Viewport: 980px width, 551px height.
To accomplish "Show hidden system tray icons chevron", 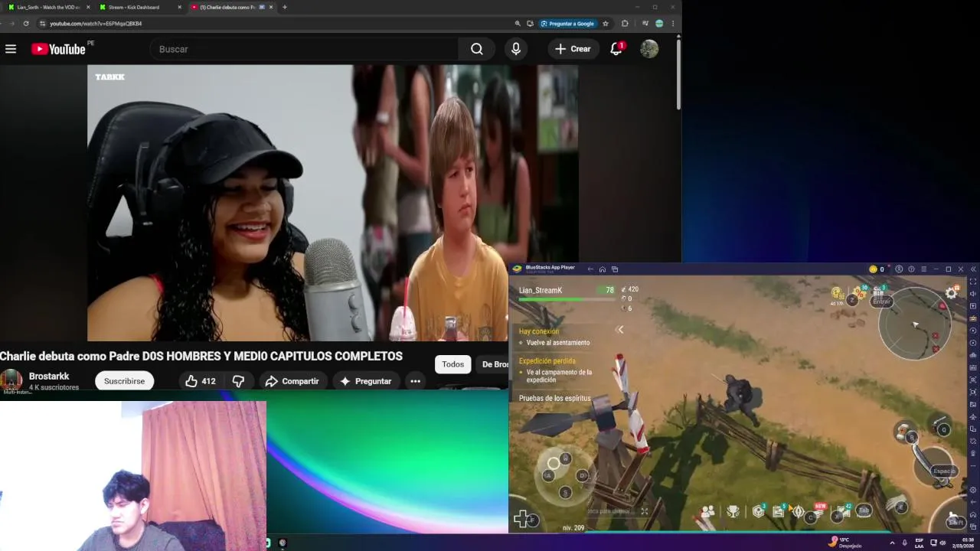I will coord(892,543).
